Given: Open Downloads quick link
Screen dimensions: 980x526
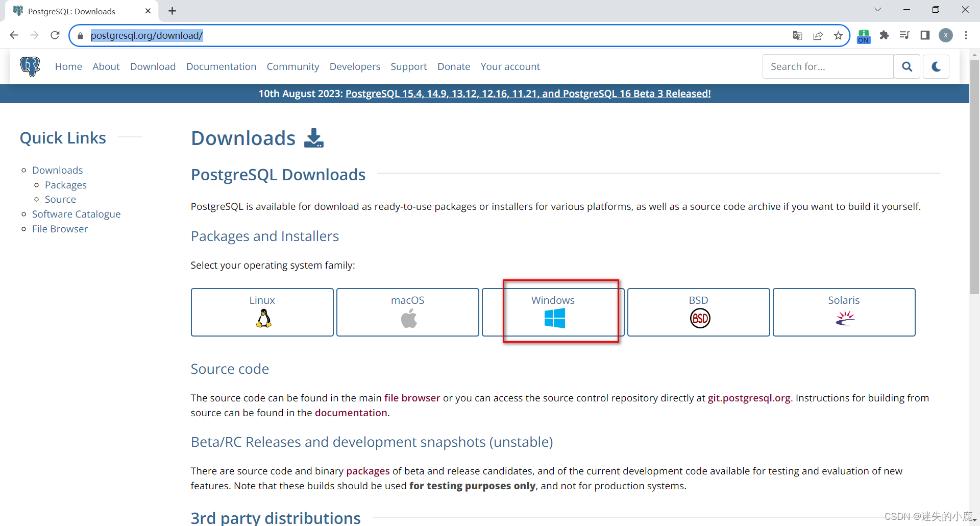Looking at the screenshot, I should click(x=57, y=170).
